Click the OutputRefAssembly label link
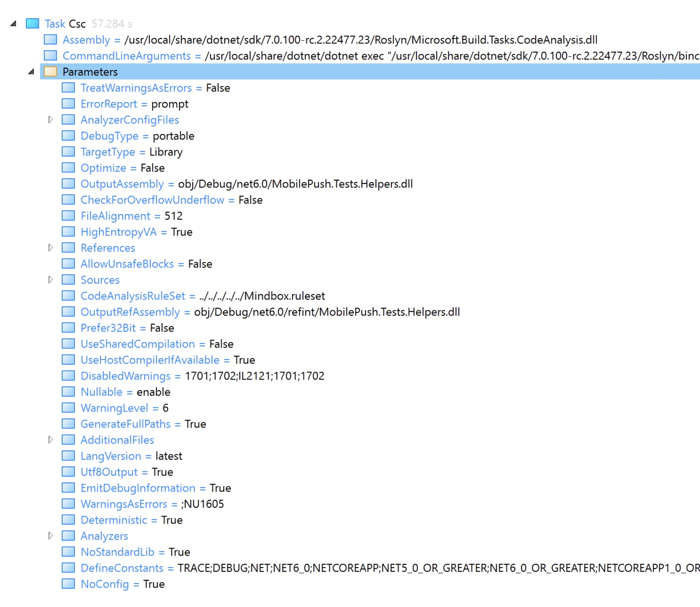The height and width of the screenshot is (607, 700). (x=130, y=312)
